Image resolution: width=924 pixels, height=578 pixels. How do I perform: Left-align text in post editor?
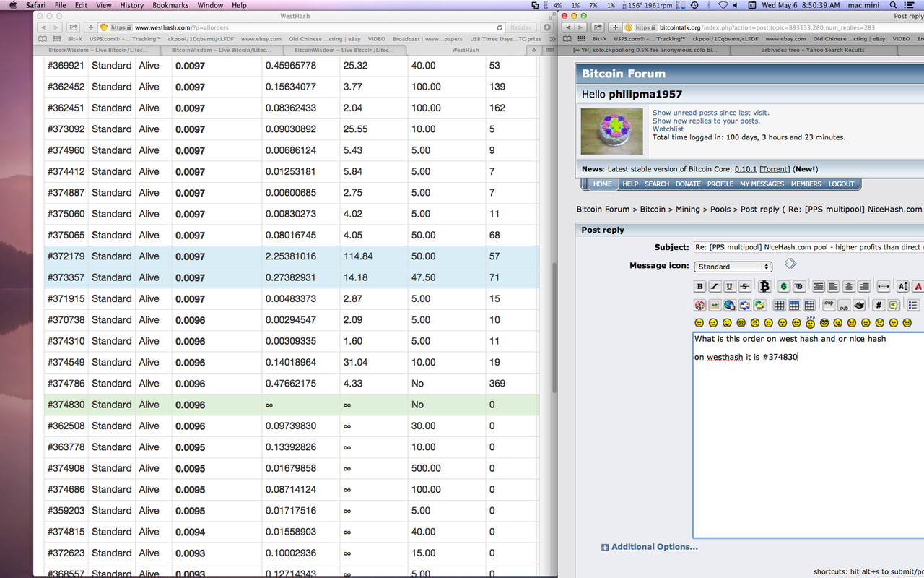tap(834, 286)
